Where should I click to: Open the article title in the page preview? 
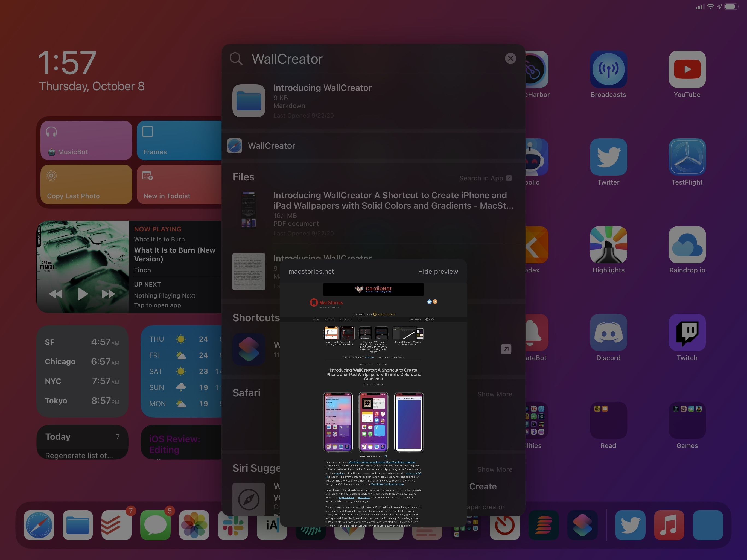click(373, 374)
